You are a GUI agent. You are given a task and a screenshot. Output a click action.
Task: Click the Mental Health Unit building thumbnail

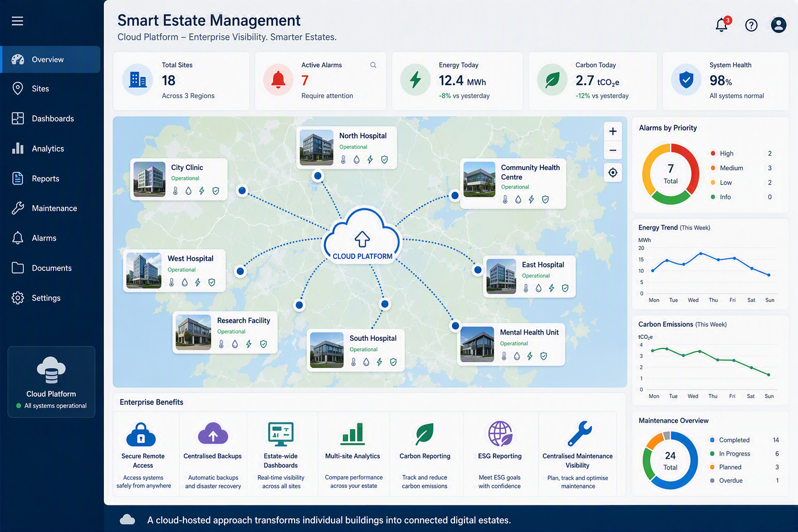pyautogui.click(x=477, y=344)
